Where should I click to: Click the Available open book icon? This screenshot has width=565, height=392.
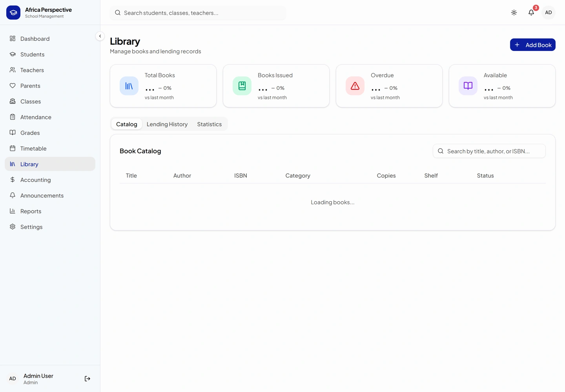(x=468, y=86)
